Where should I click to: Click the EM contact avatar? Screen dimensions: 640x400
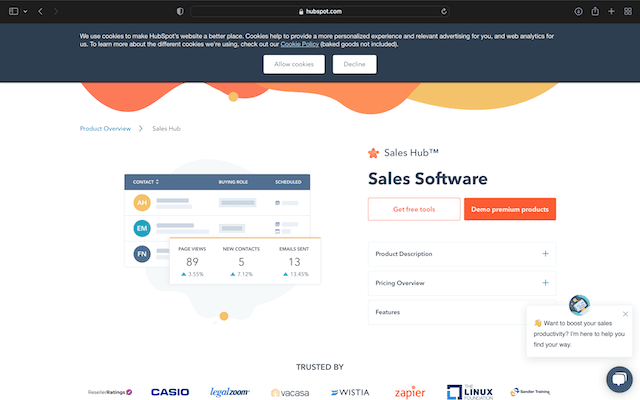coord(142,228)
